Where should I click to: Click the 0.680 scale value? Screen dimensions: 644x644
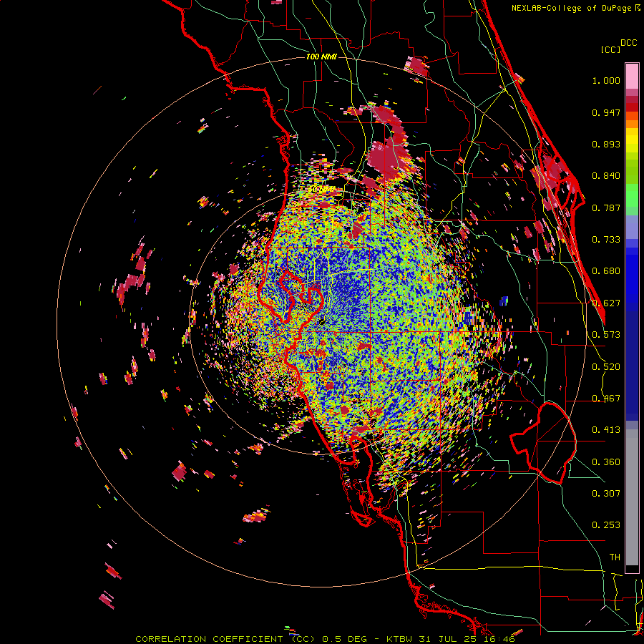(606, 271)
